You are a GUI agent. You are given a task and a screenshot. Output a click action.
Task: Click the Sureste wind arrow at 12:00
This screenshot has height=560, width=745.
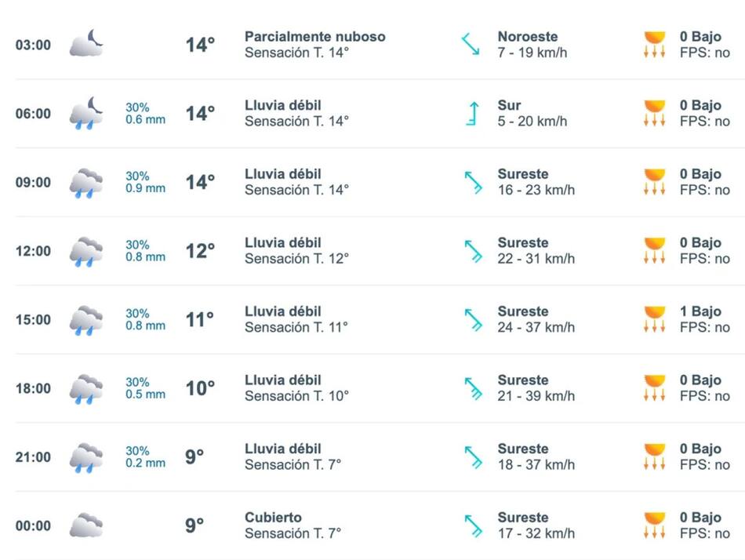click(473, 251)
